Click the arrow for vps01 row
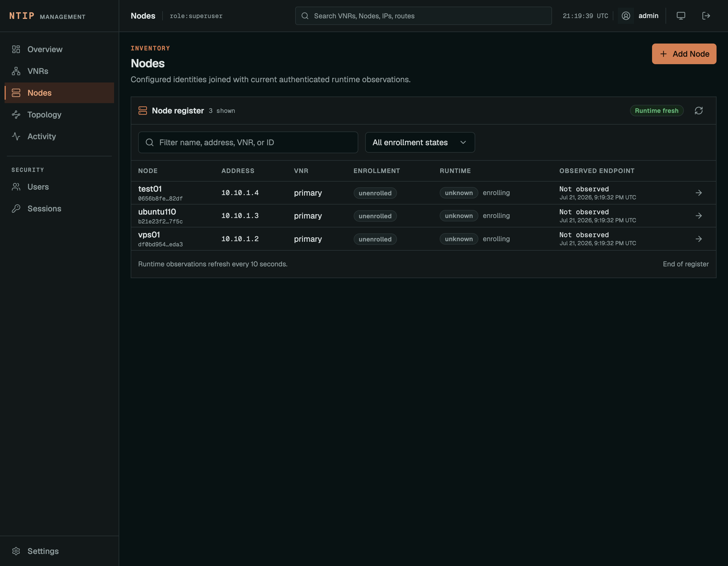728x566 pixels. click(699, 239)
